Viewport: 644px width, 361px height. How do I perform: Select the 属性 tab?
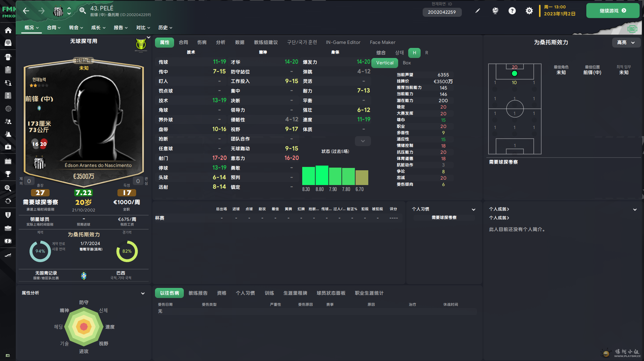point(164,42)
